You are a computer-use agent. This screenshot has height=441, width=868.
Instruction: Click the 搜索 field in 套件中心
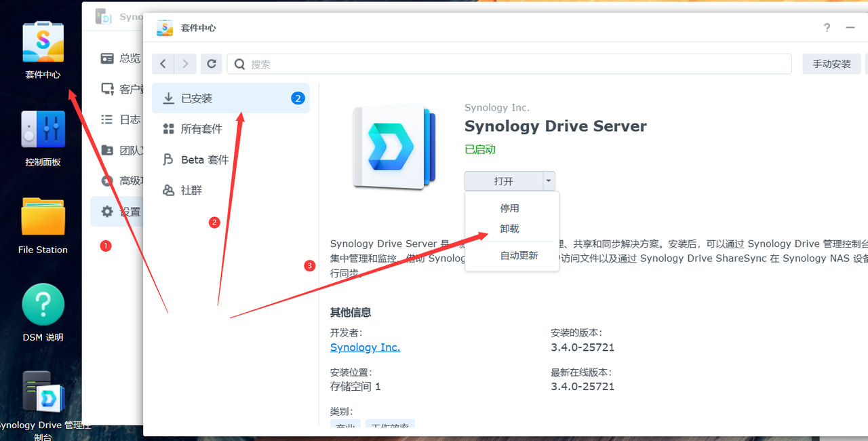pos(509,64)
